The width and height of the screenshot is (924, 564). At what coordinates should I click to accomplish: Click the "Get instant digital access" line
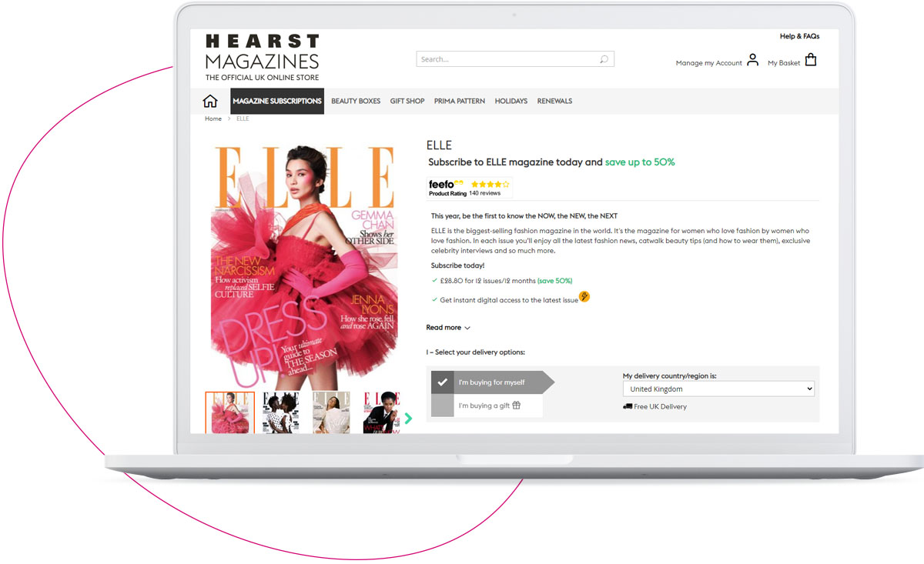(509, 300)
